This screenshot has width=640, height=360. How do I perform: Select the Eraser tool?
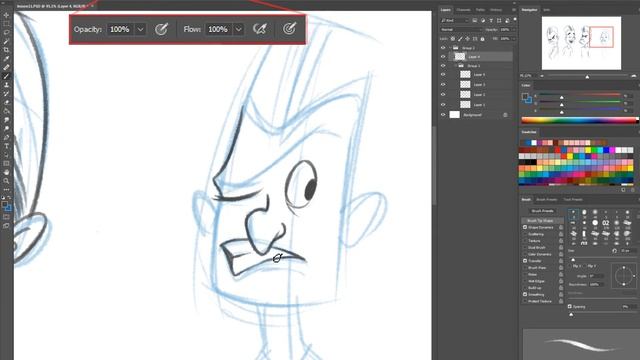click(x=6, y=102)
